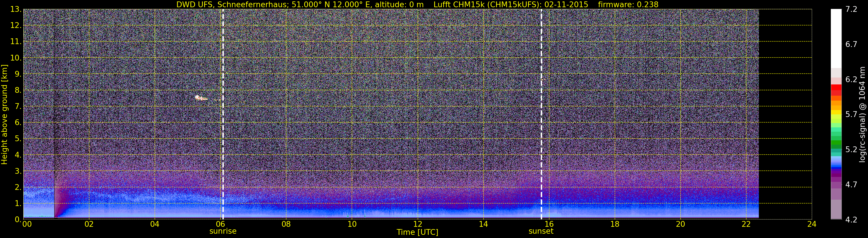Click the white top section of colorbar
868x238 pixels.
click(836, 38)
